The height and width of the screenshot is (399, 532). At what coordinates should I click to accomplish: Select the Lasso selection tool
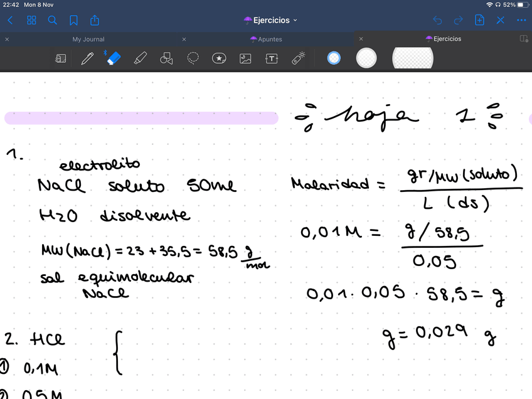[193, 58]
